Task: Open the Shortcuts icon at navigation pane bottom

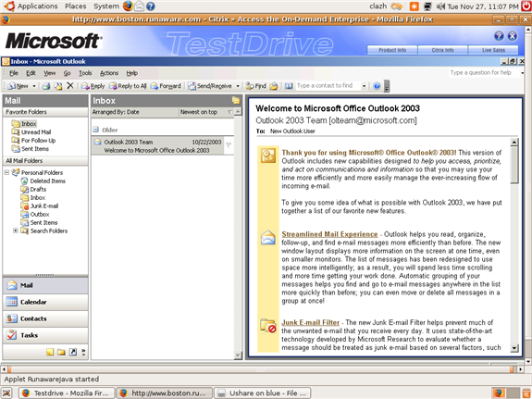Action: (x=73, y=352)
